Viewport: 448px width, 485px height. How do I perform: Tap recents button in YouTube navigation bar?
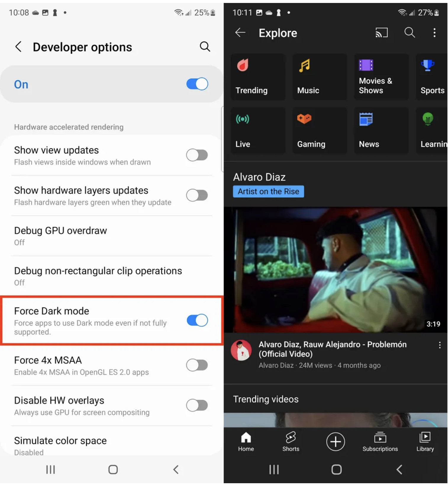pos(274,470)
